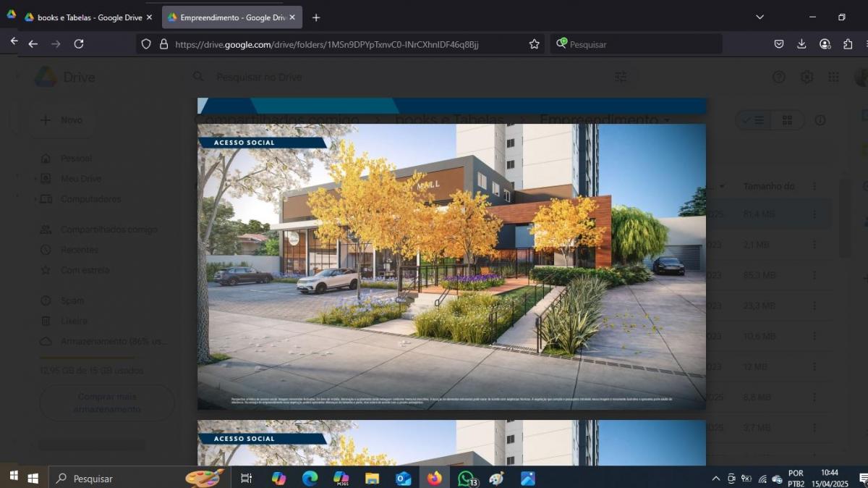868x488 pixels.
Task: Show hidden system tray icons
Action: pyautogui.click(x=716, y=479)
